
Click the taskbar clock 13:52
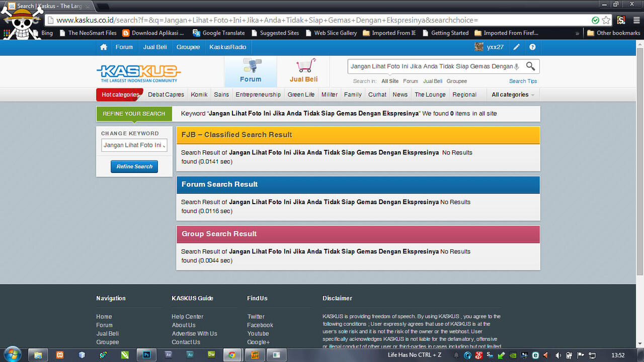point(618,355)
